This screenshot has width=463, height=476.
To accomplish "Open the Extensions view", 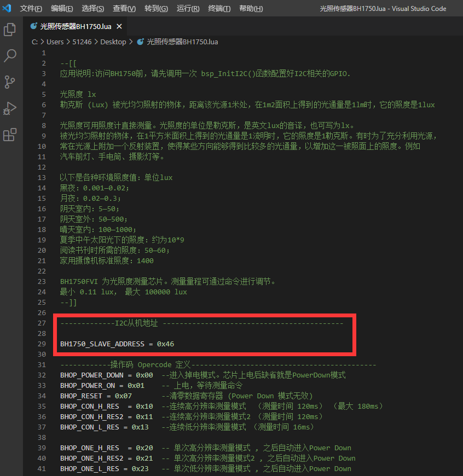I will pyautogui.click(x=10, y=135).
